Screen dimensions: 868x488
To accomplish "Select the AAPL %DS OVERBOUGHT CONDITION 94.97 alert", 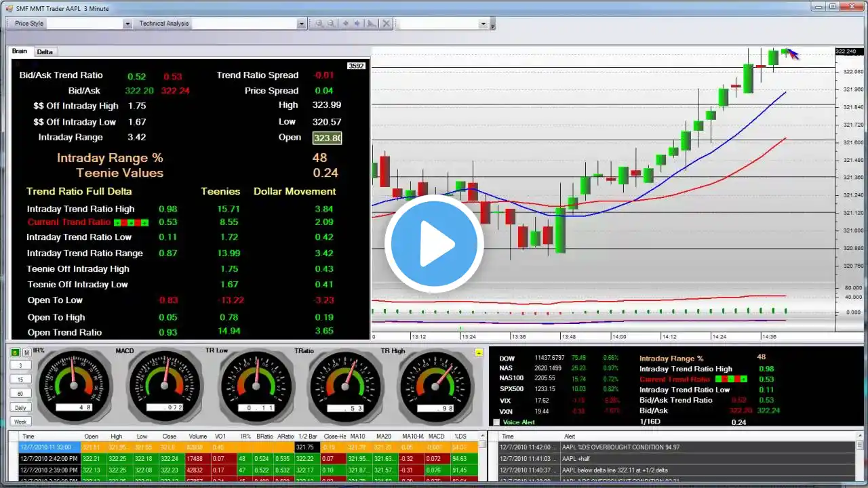I will (677, 447).
